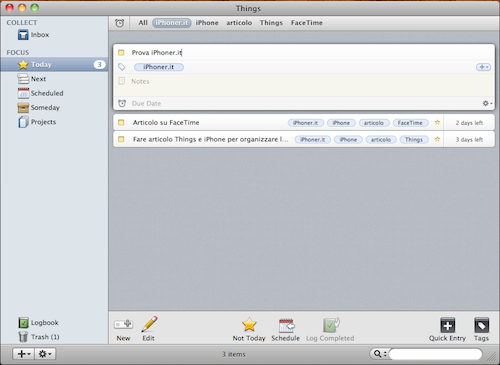Viewport: 500px width, 365px height.
Task: Click the Edit pencil icon
Action: coord(149,324)
